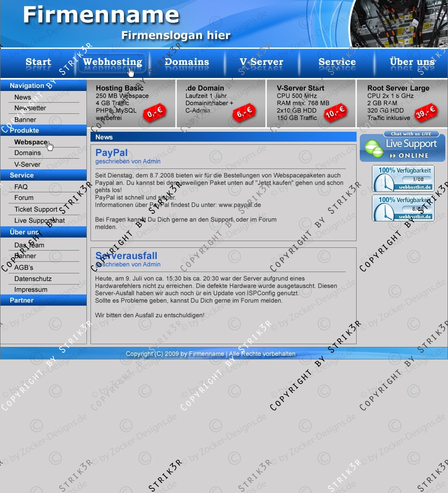Open Impressum page
Image resolution: width=448 pixels, height=493 pixels.
31,289
